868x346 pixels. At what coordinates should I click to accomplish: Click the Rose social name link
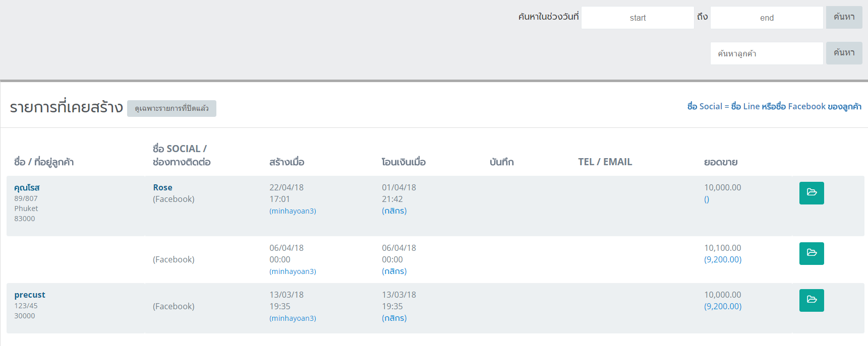point(162,187)
